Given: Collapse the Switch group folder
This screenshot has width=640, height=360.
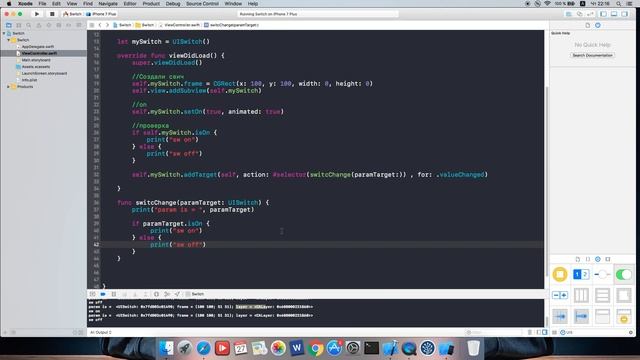Looking at the screenshot, I should tap(9, 40).
